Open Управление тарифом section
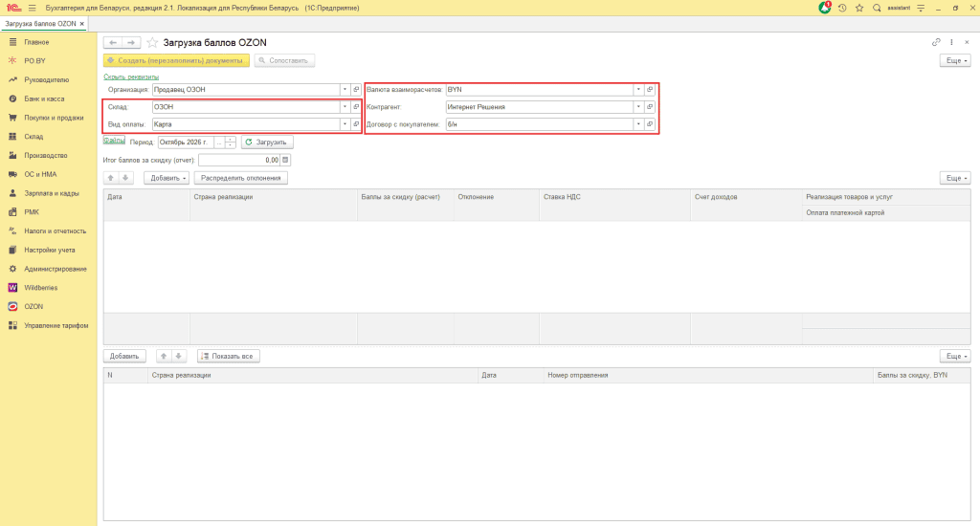The image size is (980, 526). coord(56,325)
